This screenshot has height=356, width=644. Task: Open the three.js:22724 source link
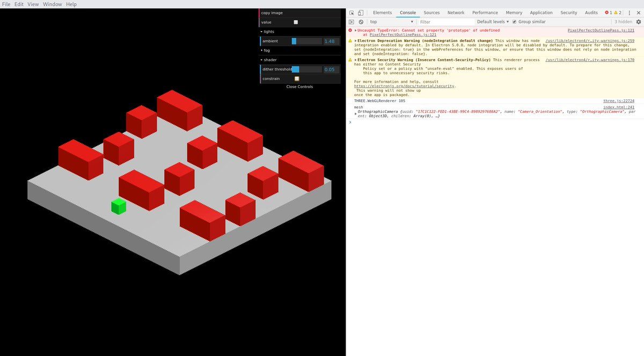coord(619,101)
